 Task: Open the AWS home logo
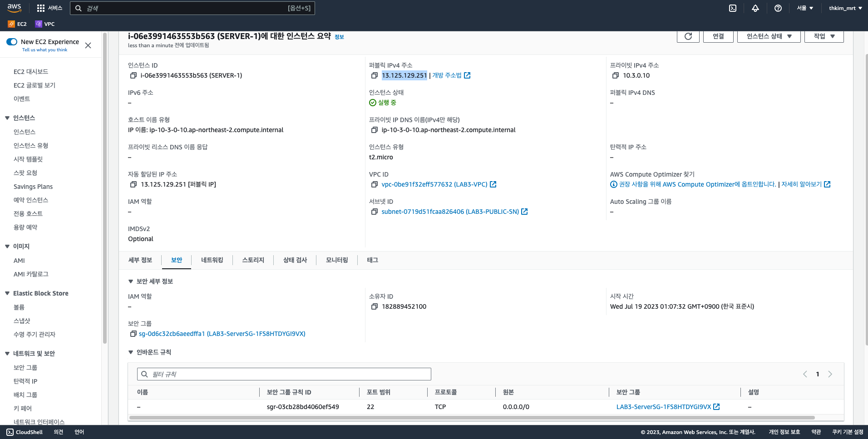click(14, 8)
